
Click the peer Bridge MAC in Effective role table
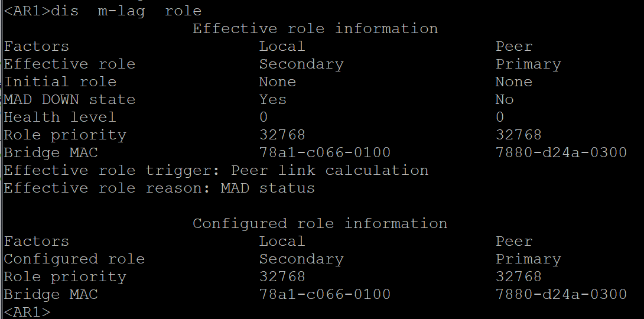coord(561,153)
